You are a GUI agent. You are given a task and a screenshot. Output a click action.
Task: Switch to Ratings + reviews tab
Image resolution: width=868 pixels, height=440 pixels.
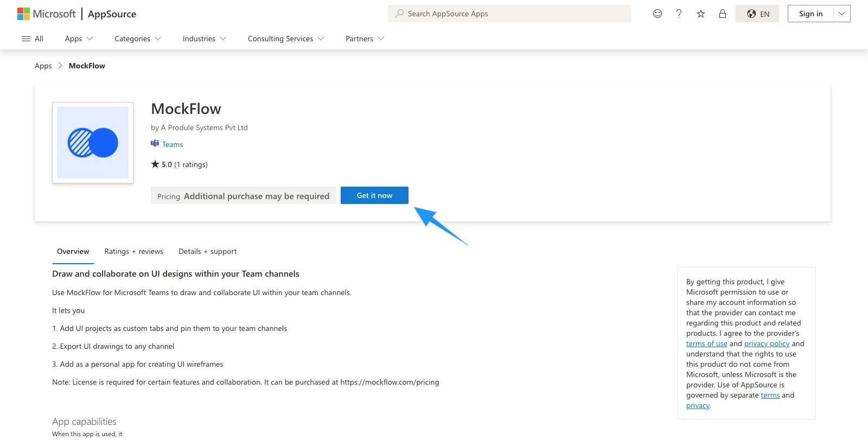[134, 251]
